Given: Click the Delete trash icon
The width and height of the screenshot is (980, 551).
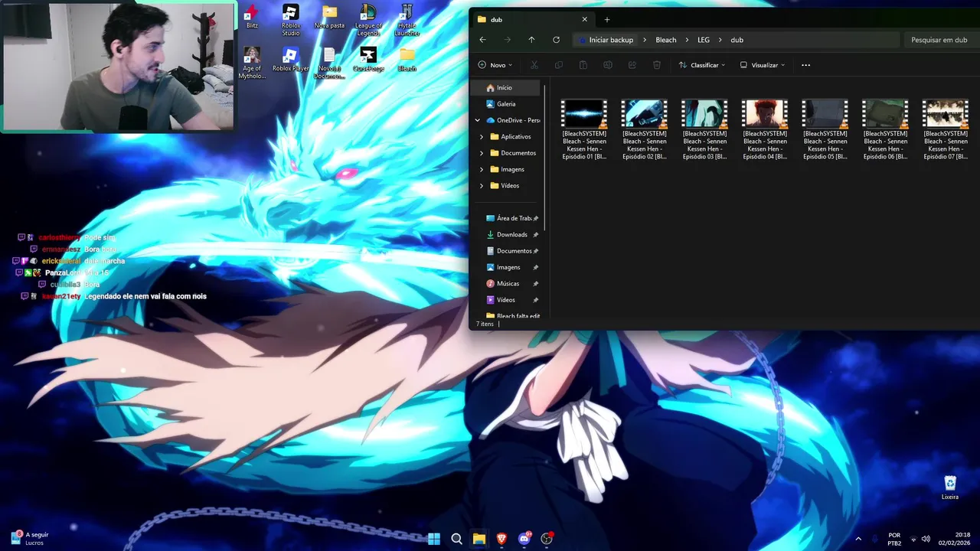Looking at the screenshot, I should point(657,65).
